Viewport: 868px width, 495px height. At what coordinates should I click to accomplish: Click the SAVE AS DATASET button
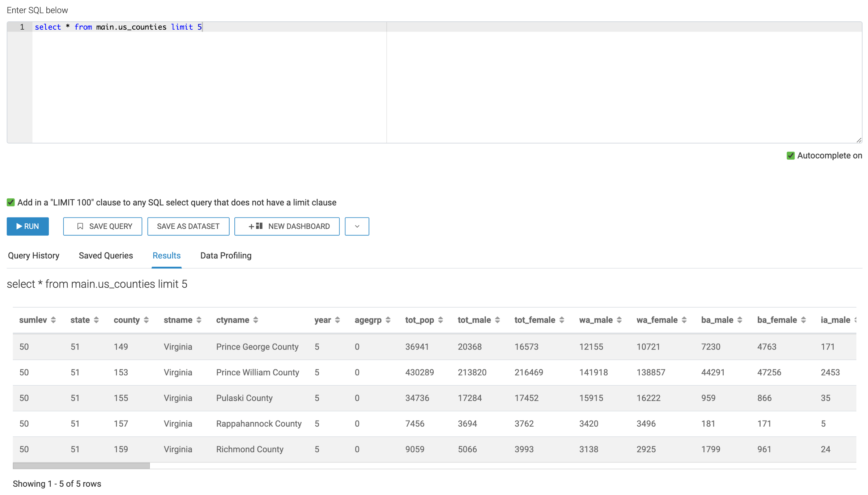(188, 227)
